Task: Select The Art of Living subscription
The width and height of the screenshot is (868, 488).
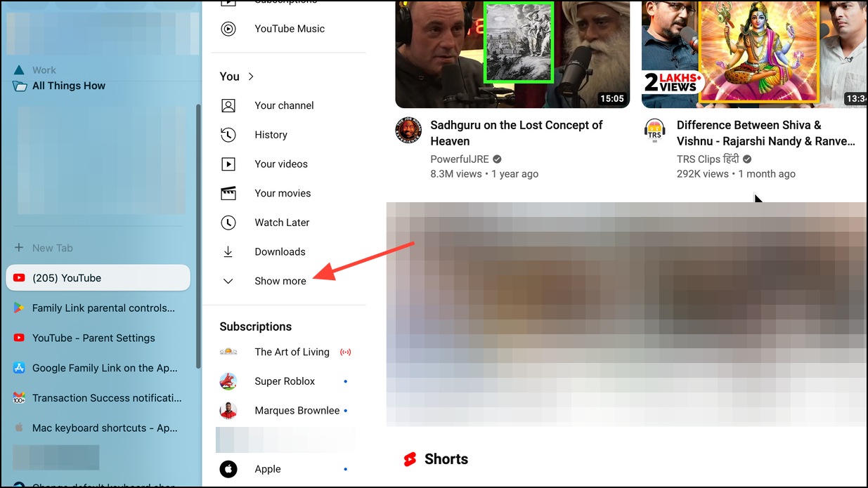Action: 292,352
